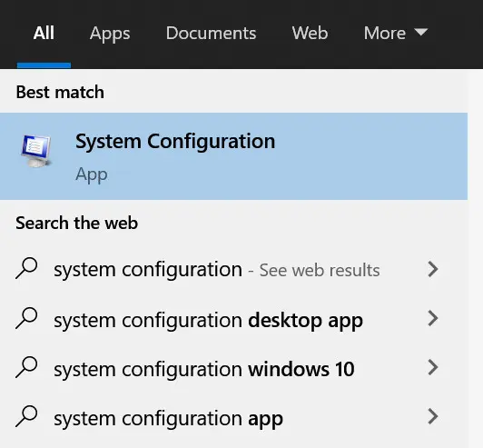Viewport: 483px width, 448px height.
Task: Switch to the All tab
Action: click(x=44, y=33)
